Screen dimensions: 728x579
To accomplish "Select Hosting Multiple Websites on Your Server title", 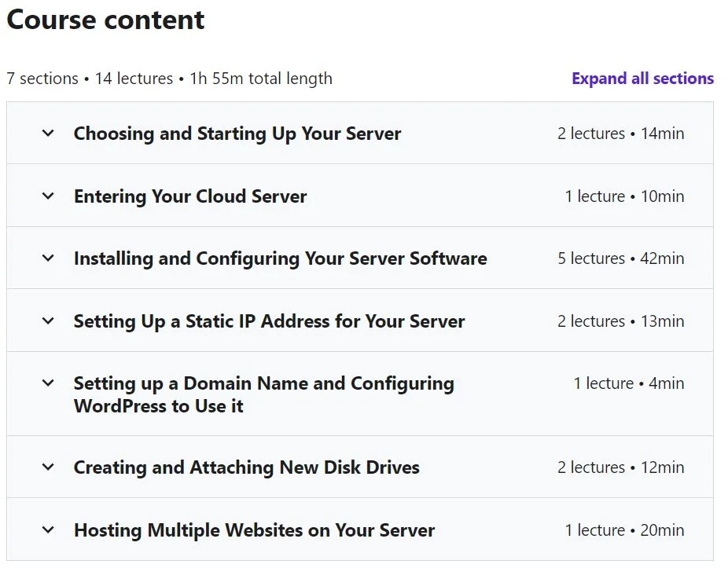I will pos(255,530).
